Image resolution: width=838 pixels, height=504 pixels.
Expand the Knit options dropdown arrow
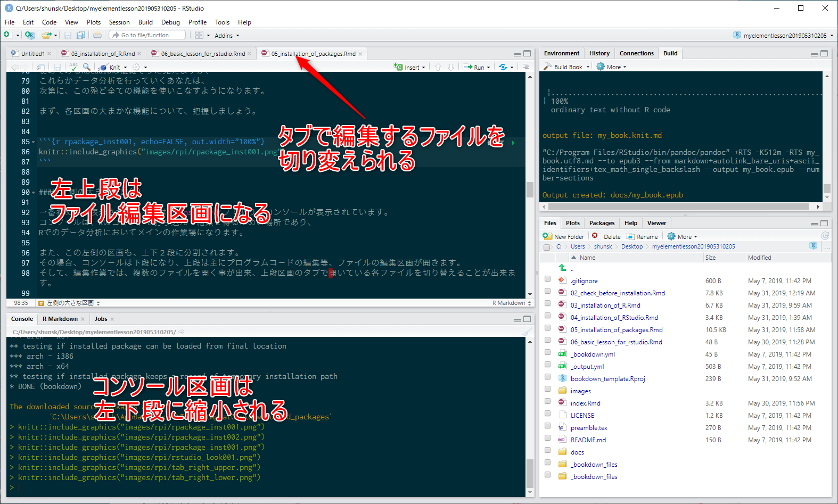pos(126,68)
